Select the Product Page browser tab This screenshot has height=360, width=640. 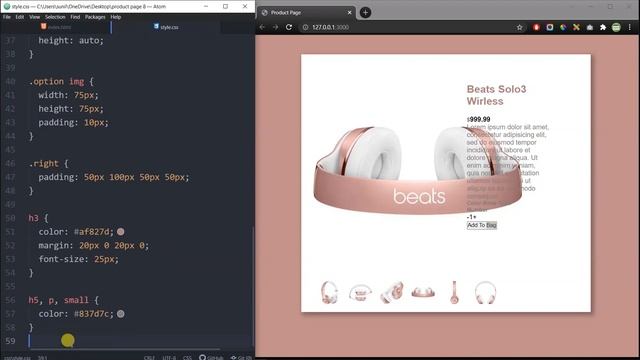(306, 13)
